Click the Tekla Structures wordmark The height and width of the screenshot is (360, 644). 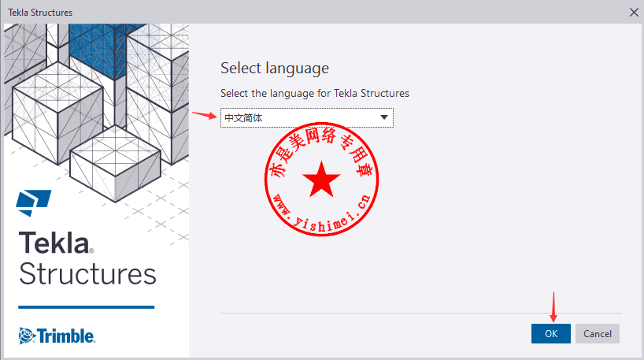87,258
